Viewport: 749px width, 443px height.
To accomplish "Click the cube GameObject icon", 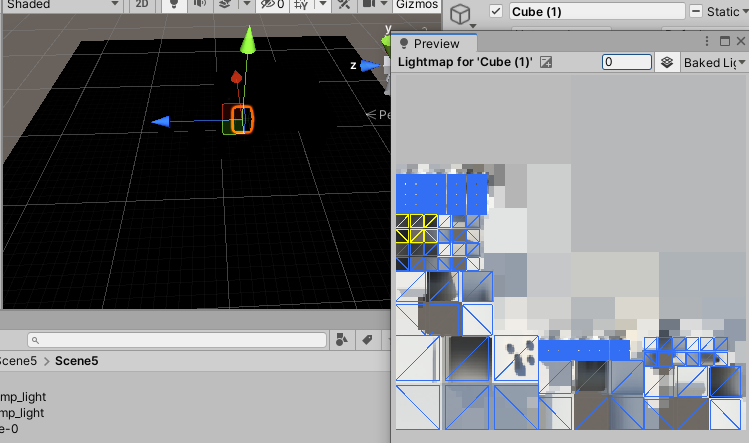I will [x=461, y=14].
